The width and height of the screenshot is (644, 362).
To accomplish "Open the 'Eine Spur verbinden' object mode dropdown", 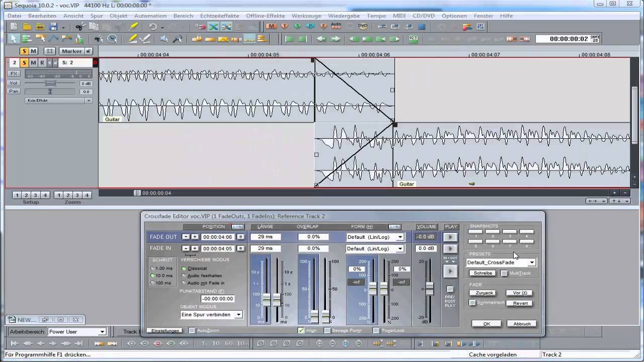I will tap(238, 314).
